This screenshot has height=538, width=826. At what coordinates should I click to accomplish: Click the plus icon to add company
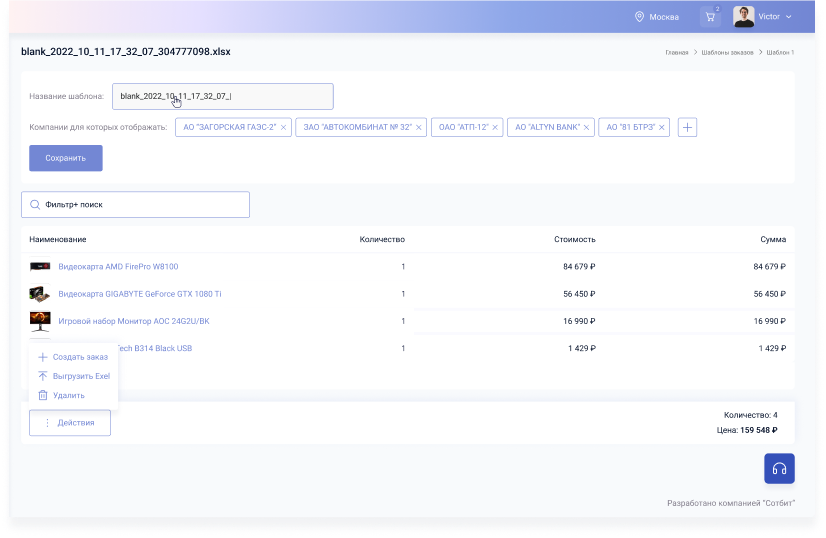[x=687, y=127]
